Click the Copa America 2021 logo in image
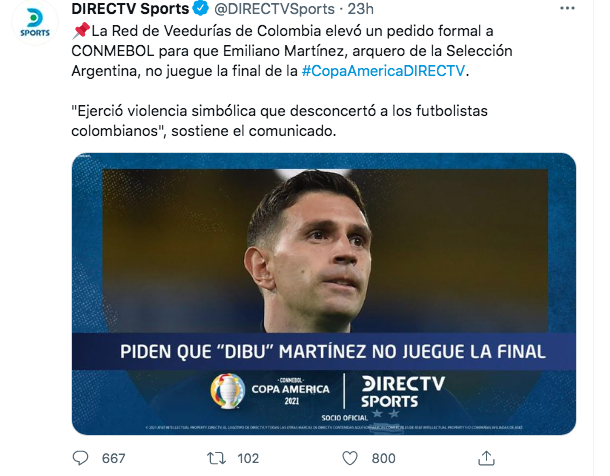 pyautogui.click(x=270, y=391)
